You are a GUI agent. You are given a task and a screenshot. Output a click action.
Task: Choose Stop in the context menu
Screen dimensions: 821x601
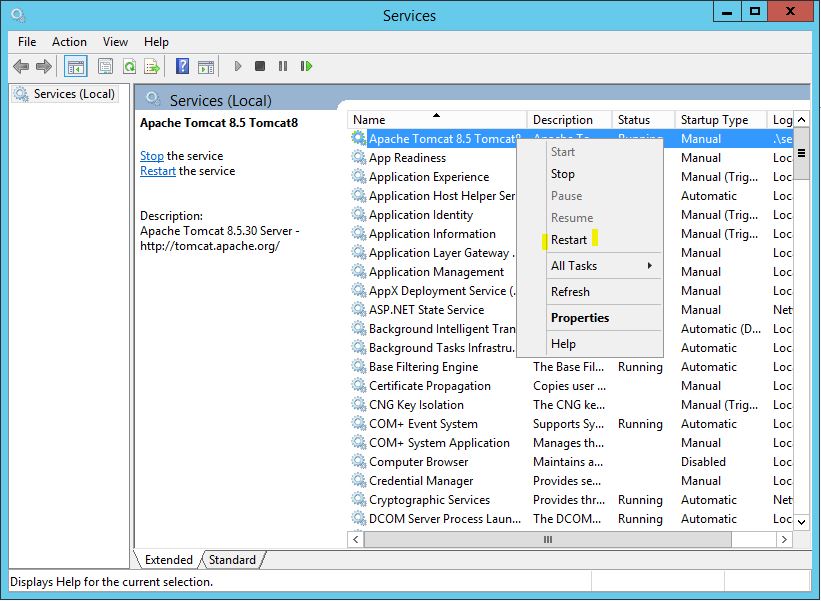590,174
